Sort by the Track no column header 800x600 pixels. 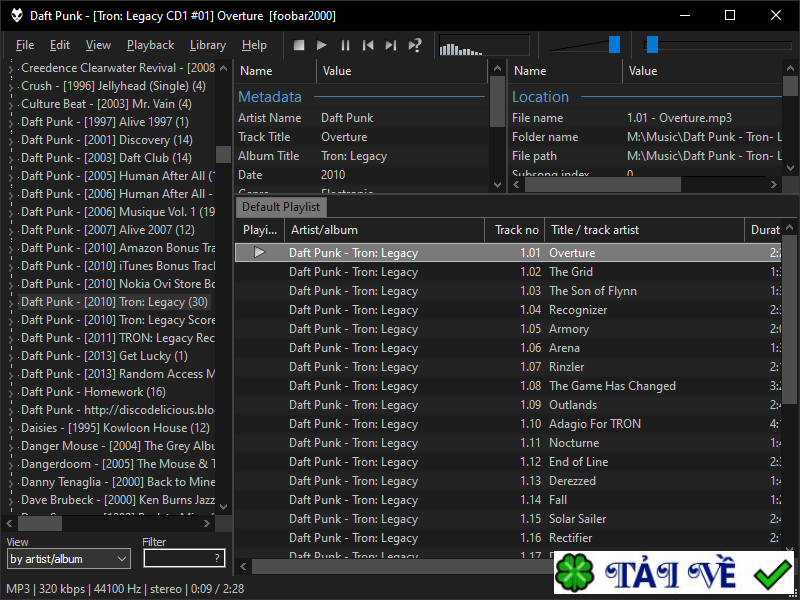516,230
